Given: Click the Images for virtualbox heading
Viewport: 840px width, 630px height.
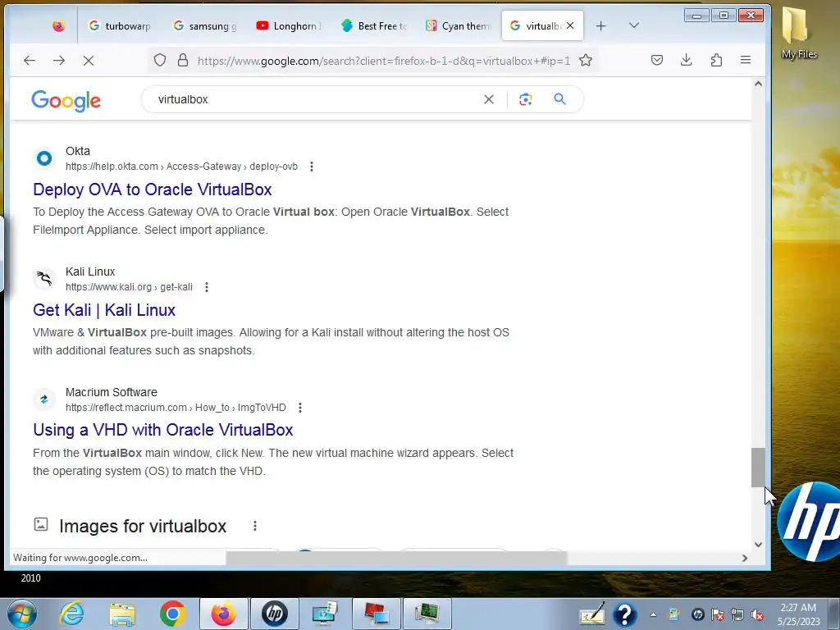Looking at the screenshot, I should click(143, 526).
